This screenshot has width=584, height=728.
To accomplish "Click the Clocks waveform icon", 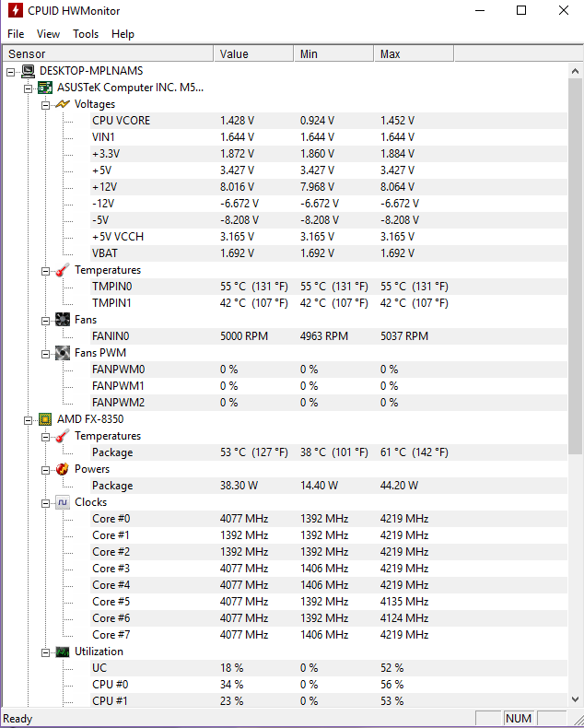I will click(63, 502).
